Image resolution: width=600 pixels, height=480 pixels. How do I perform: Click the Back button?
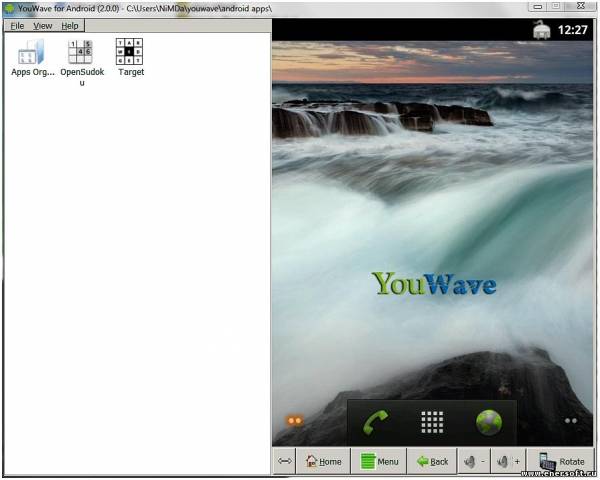pyautogui.click(x=432, y=461)
